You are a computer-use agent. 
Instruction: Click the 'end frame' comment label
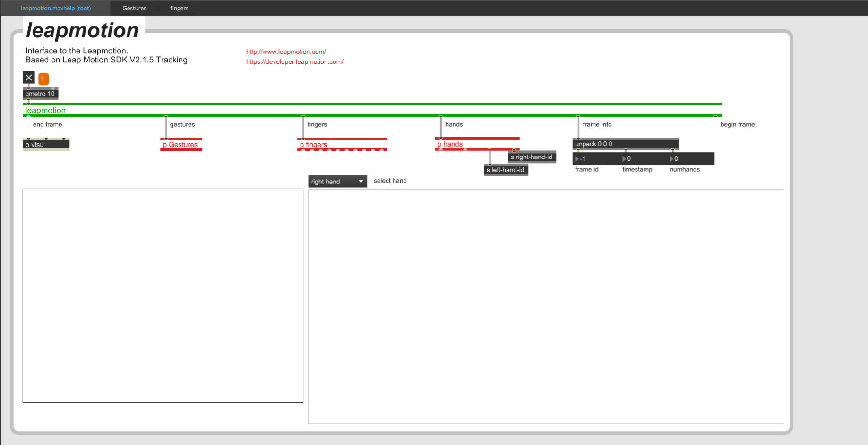[x=47, y=124]
